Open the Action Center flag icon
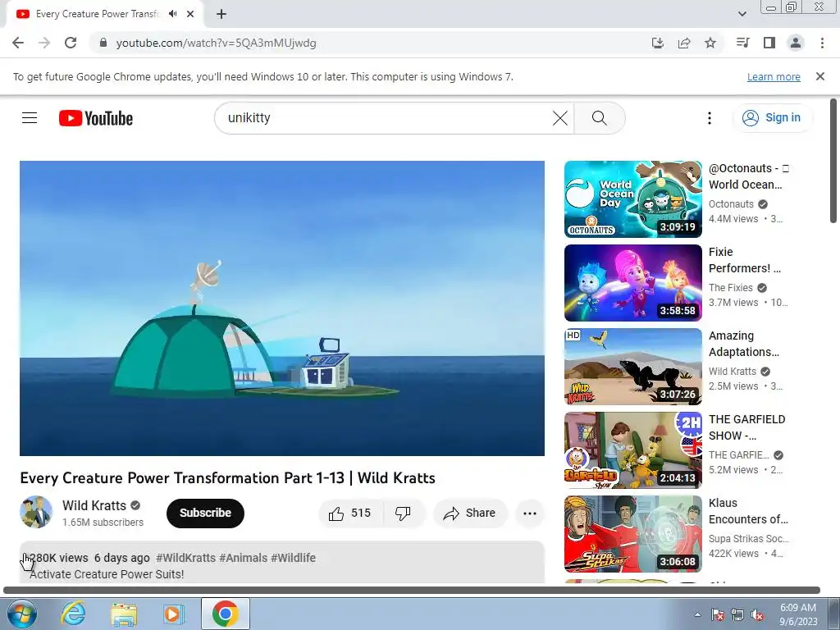The image size is (840, 630). click(718, 614)
